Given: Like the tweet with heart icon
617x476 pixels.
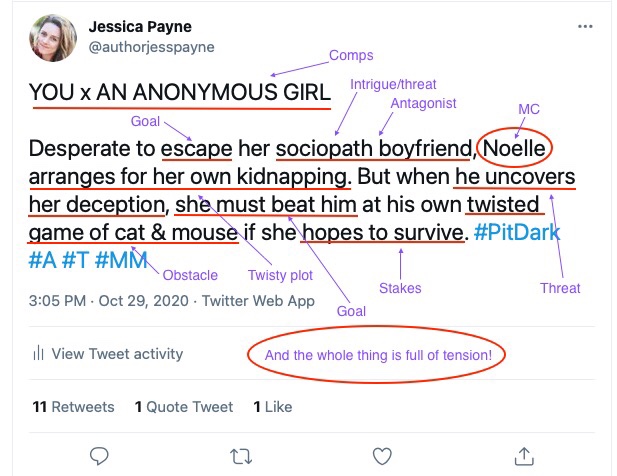Looking at the screenshot, I should (x=382, y=456).
